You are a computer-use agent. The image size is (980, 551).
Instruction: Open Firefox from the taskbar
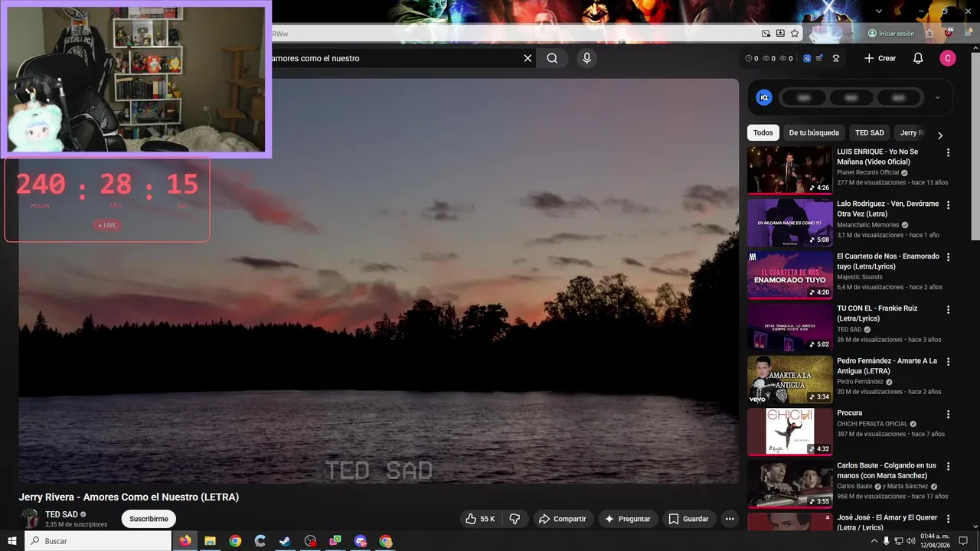[185, 541]
